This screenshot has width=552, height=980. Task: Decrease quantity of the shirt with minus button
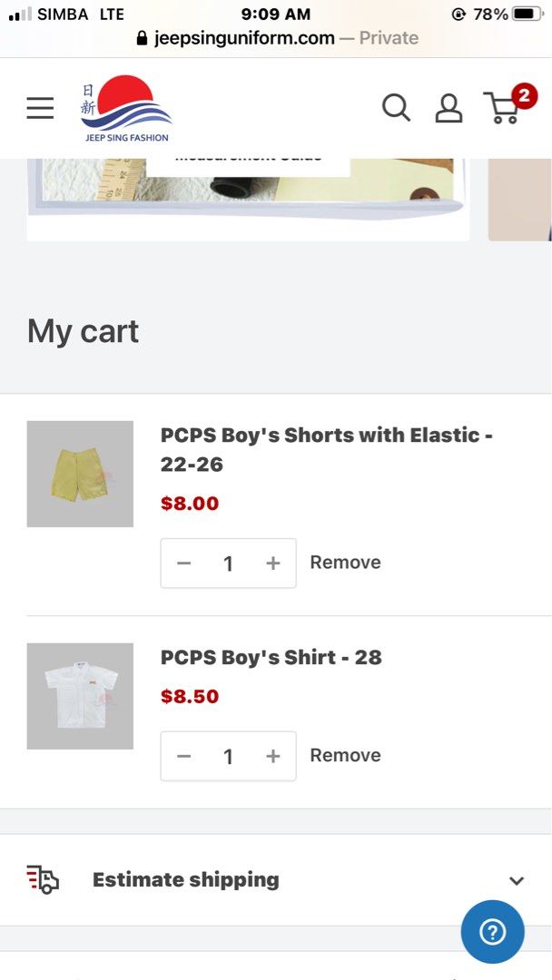point(183,755)
